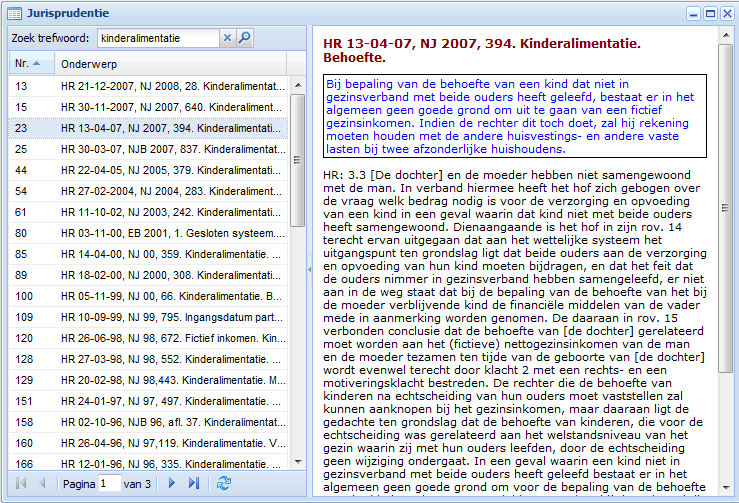Viewport: 739px width, 503px height.
Task: Select row 89 HR 18-02-00
Action: tap(148, 275)
